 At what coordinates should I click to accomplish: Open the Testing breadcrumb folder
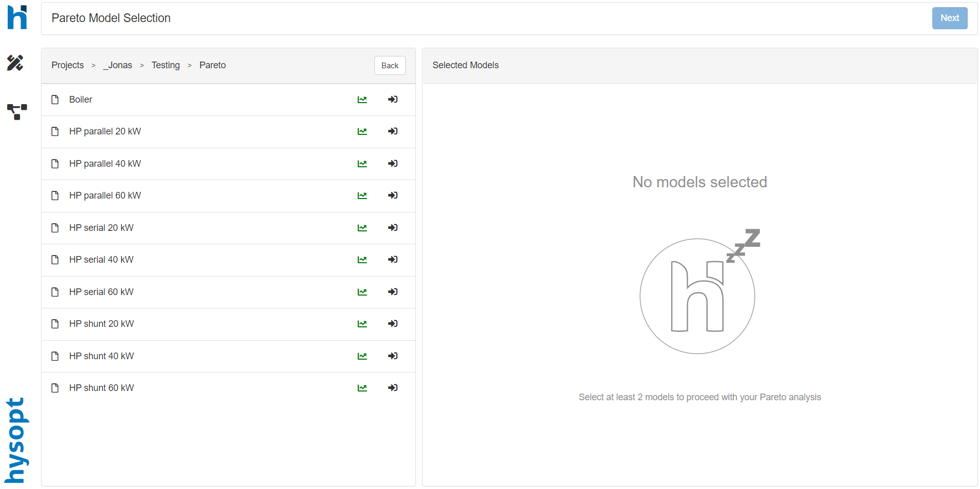click(x=166, y=65)
